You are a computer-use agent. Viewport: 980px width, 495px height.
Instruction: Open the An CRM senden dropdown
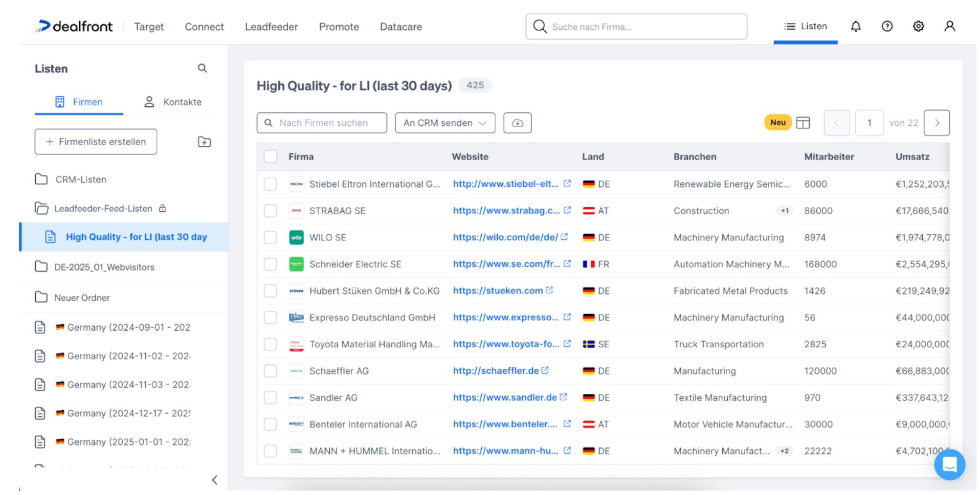(445, 123)
